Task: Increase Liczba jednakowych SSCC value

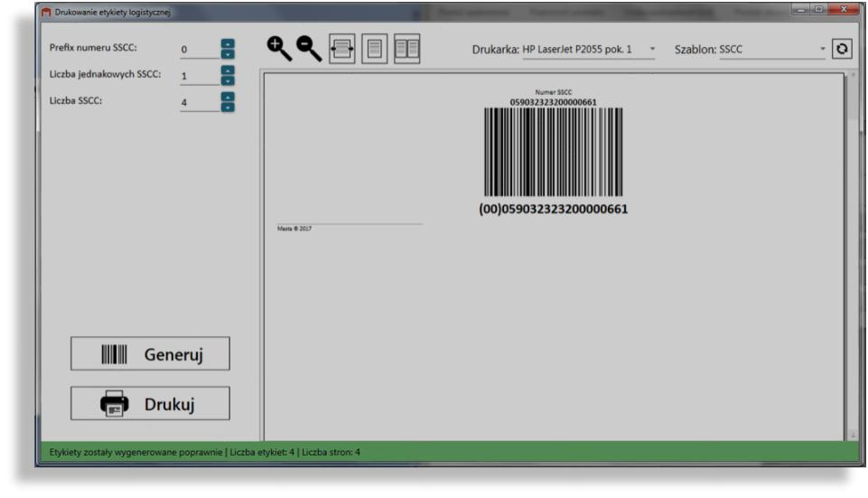Action: pos(228,70)
